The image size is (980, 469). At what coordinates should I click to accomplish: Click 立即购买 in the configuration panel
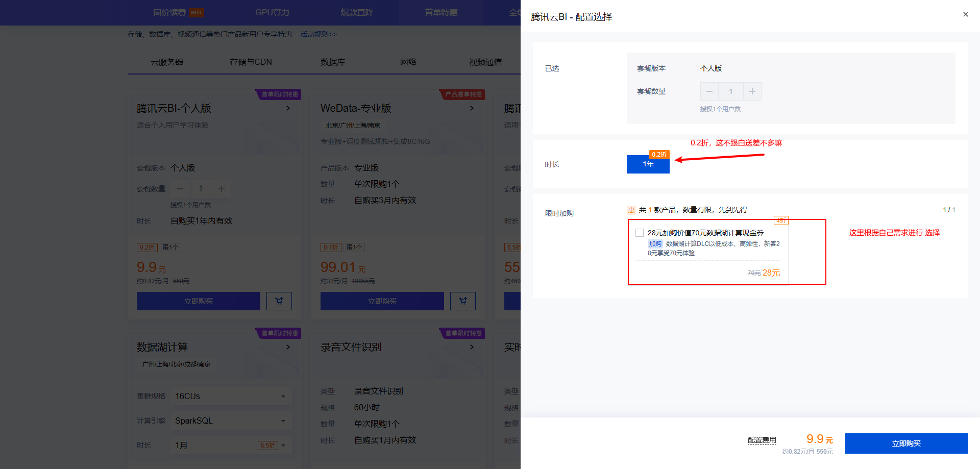click(906, 443)
